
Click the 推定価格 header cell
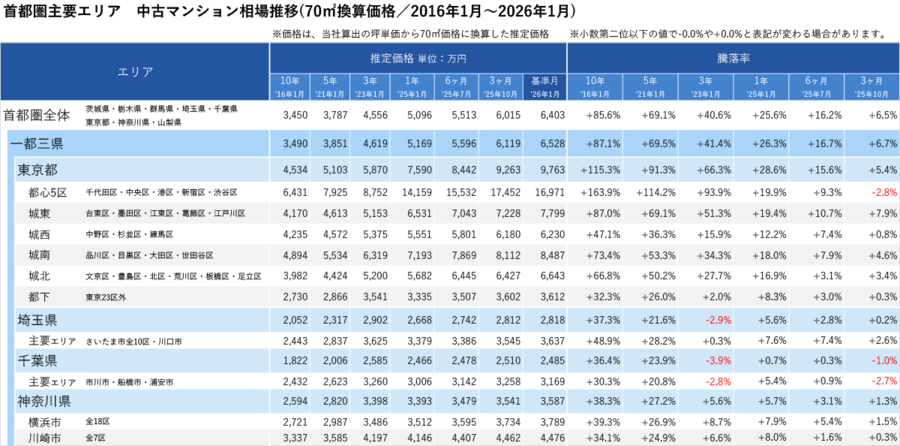418,58
